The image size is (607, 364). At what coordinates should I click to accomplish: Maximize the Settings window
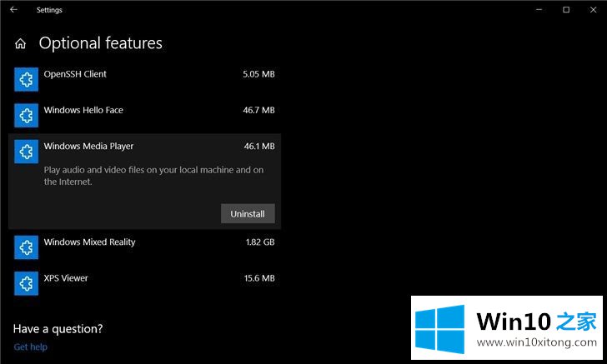(x=566, y=10)
